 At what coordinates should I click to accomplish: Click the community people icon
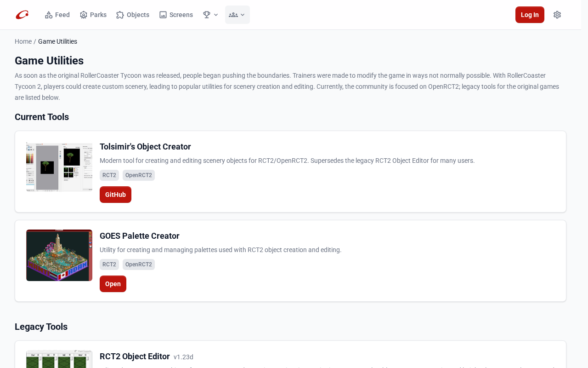point(233,15)
